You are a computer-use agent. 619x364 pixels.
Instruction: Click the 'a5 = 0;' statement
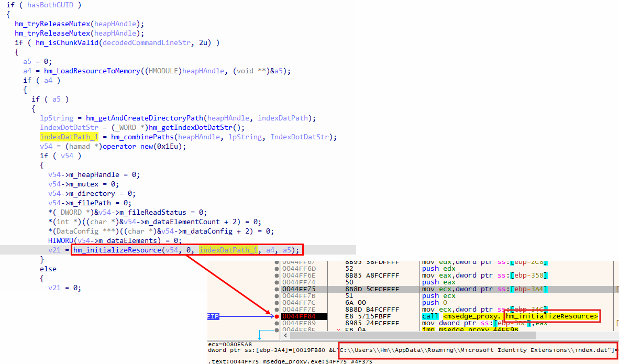tap(38, 62)
